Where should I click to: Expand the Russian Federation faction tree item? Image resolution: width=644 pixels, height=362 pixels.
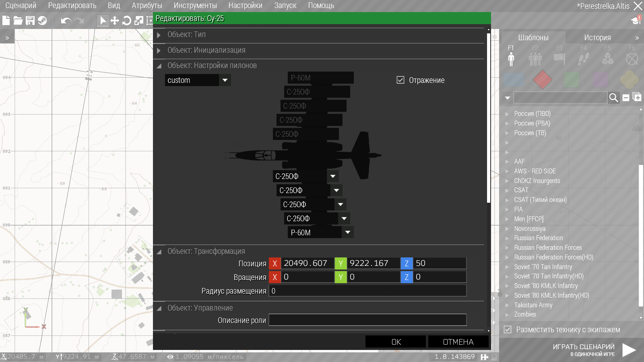508,238
